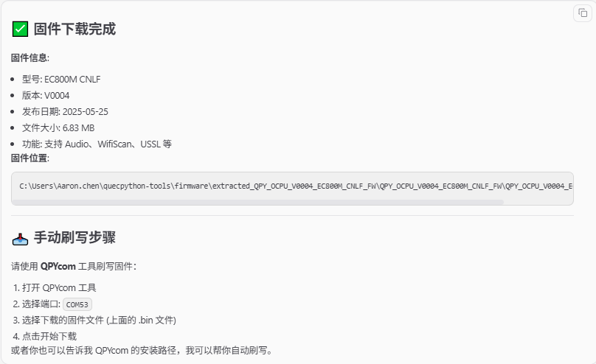Click the green checkmark emoji
The height and width of the screenshot is (364, 596).
[20, 29]
